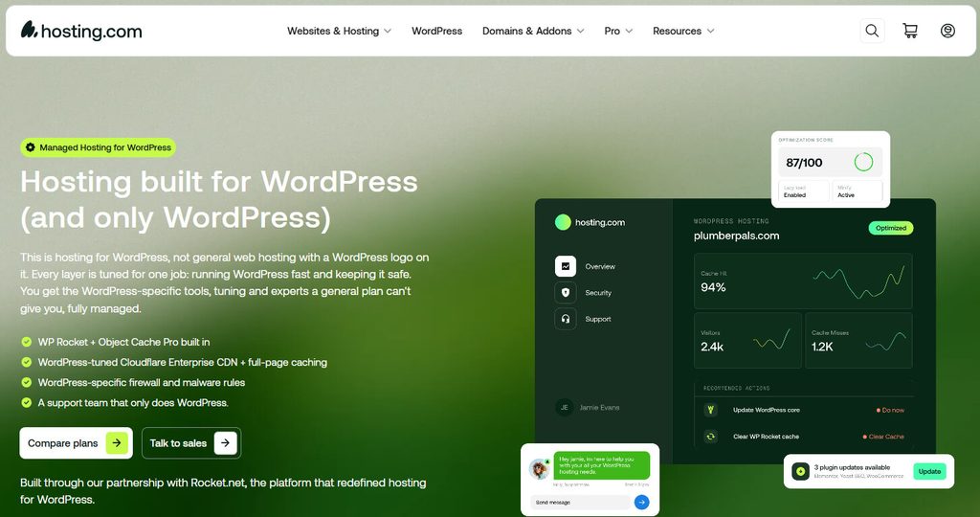Click the chat assistant avatar image
This screenshot has width=980, height=517.
click(x=539, y=468)
